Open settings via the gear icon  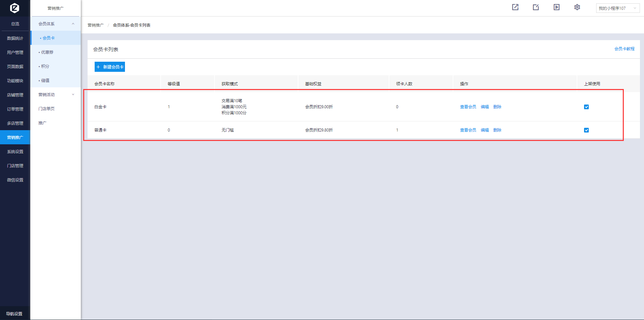coord(577,7)
